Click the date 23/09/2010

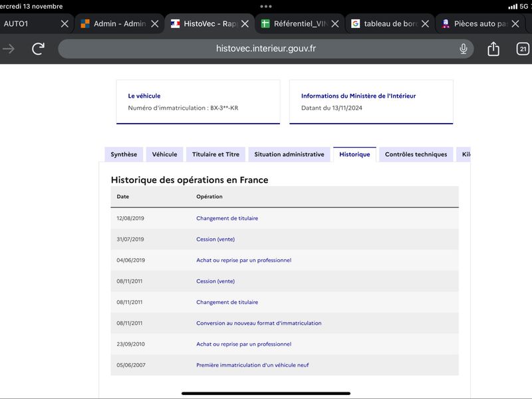pyautogui.click(x=130, y=344)
